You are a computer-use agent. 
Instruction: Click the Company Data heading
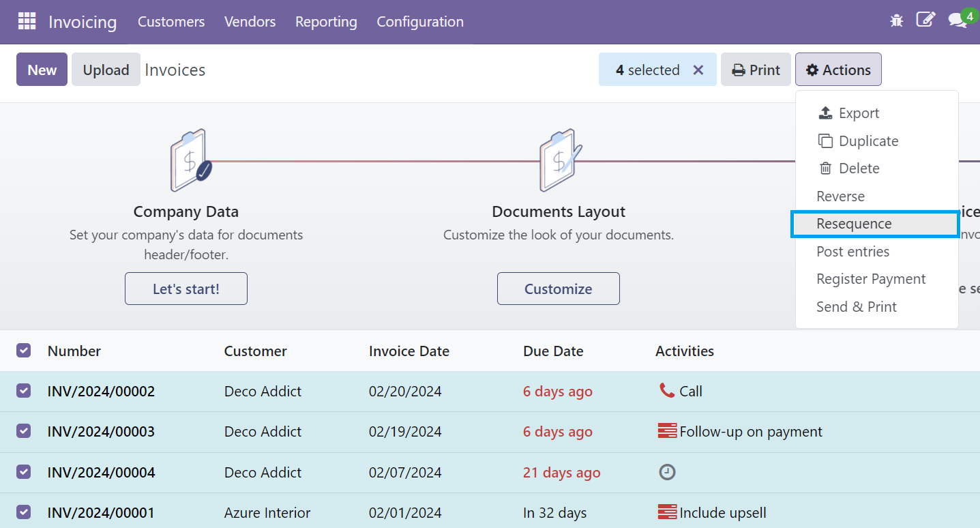click(x=186, y=211)
